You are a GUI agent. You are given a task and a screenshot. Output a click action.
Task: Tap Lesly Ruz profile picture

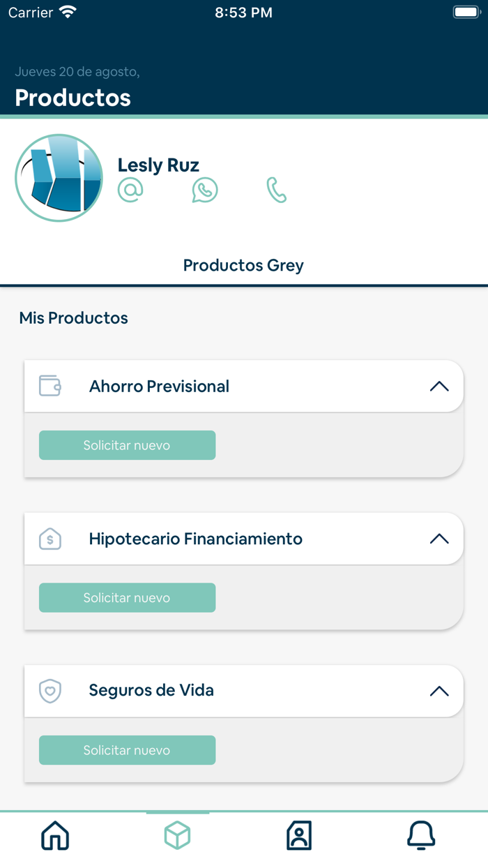point(59,178)
